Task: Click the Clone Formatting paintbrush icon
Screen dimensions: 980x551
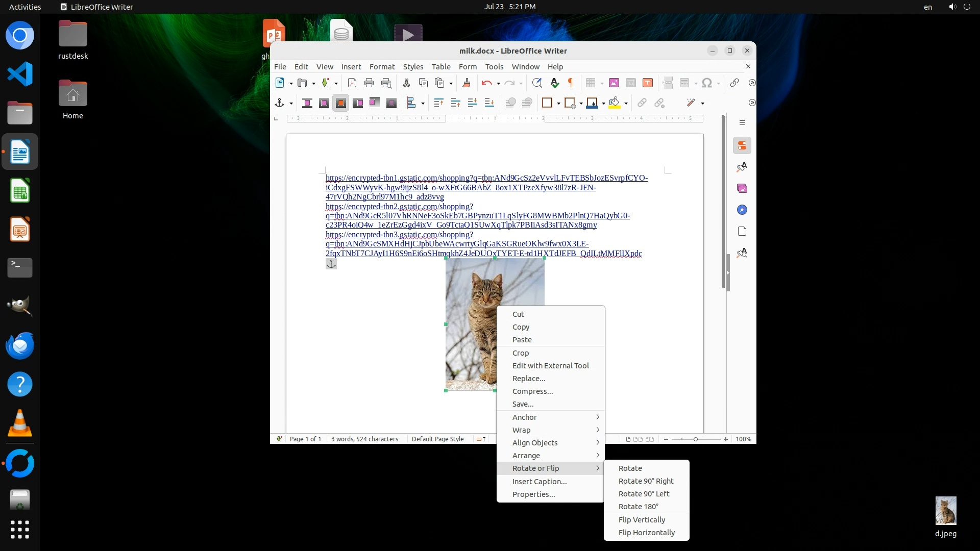Action: point(466,83)
